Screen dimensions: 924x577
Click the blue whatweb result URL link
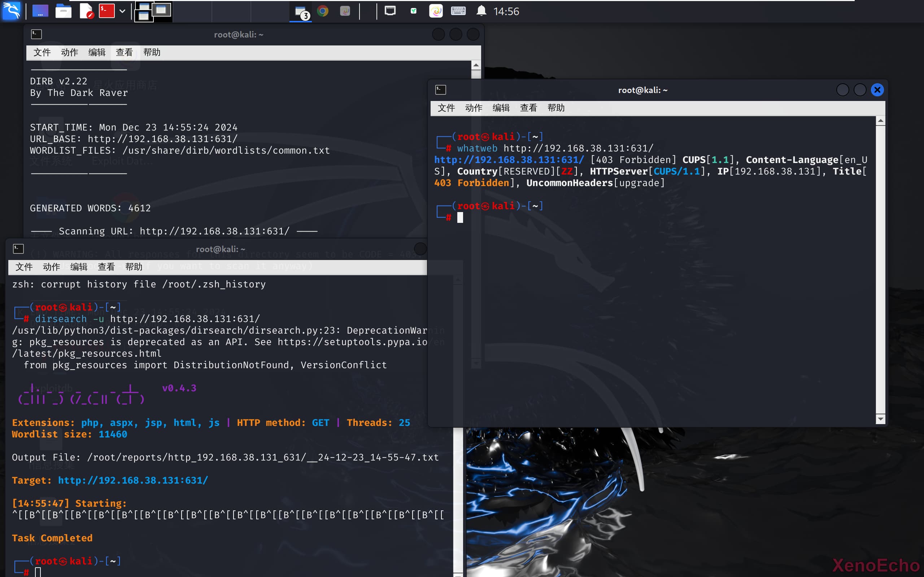509,160
